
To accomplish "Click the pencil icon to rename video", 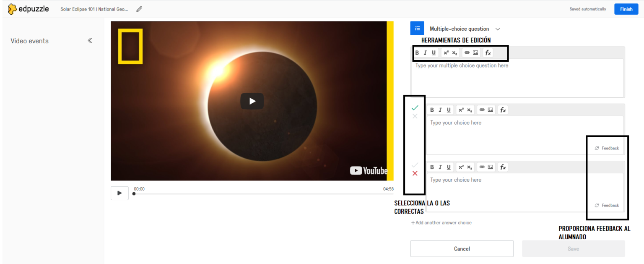I will pos(139,9).
